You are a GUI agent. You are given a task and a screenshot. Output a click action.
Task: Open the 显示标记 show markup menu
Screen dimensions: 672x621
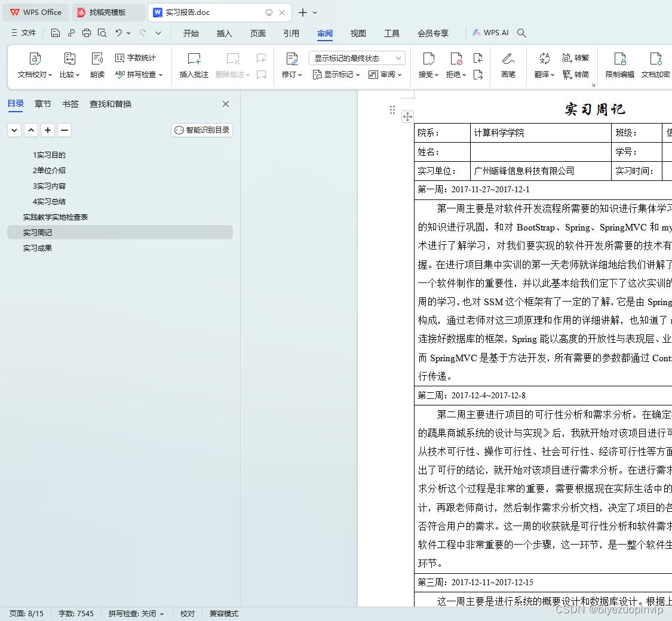coord(336,75)
